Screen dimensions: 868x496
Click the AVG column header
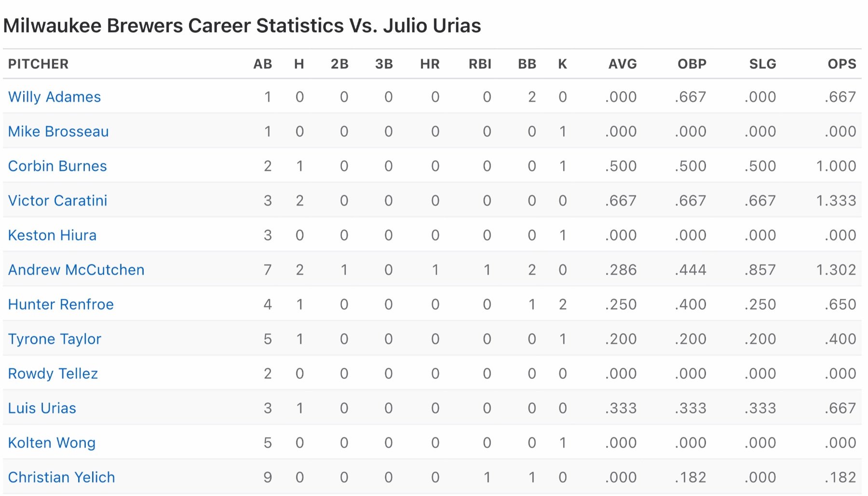tap(622, 64)
